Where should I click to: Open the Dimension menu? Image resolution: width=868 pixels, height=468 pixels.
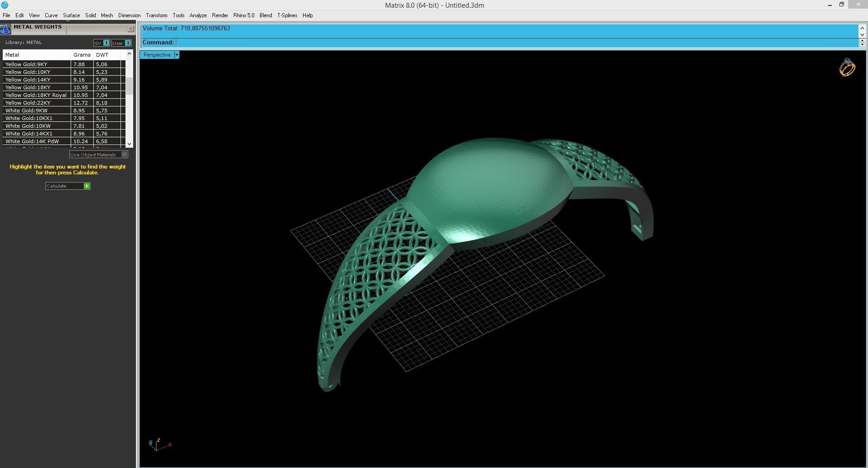pyautogui.click(x=130, y=15)
